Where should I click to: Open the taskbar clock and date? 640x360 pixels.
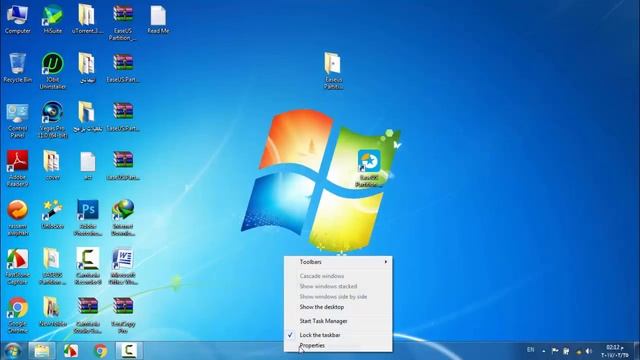point(615,351)
